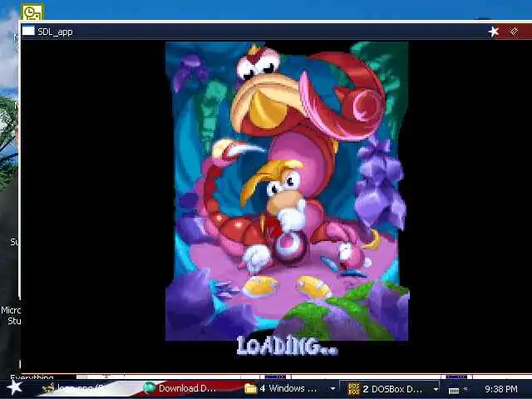Expand the Windows Explorer group dropdown arrow
Screen dimensions: 532x399
[332, 389]
